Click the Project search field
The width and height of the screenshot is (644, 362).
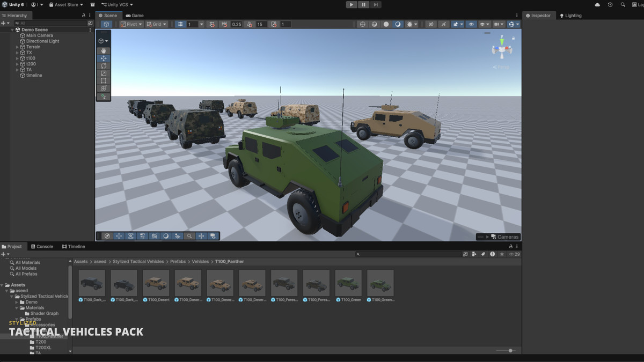click(x=409, y=254)
